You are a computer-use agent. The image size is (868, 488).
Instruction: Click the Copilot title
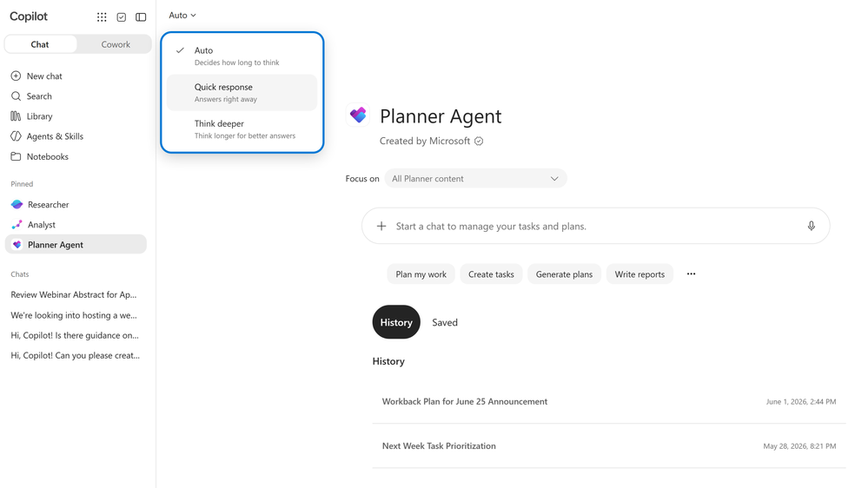pyautogui.click(x=29, y=16)
